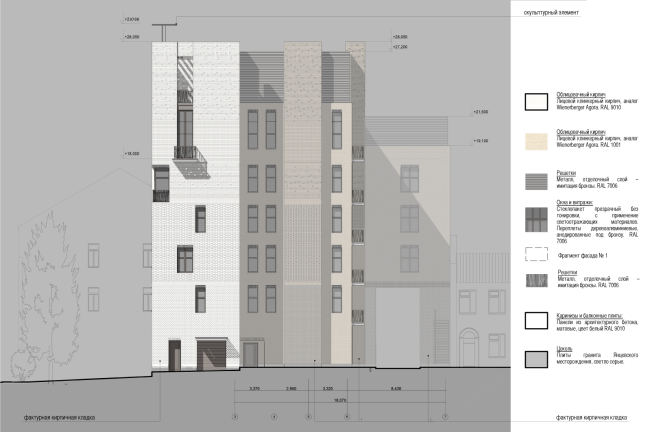Click the top white outlined legend box
Image resolution: width=650 pixels, height=432 pixels.
click(x=536, y=102)
